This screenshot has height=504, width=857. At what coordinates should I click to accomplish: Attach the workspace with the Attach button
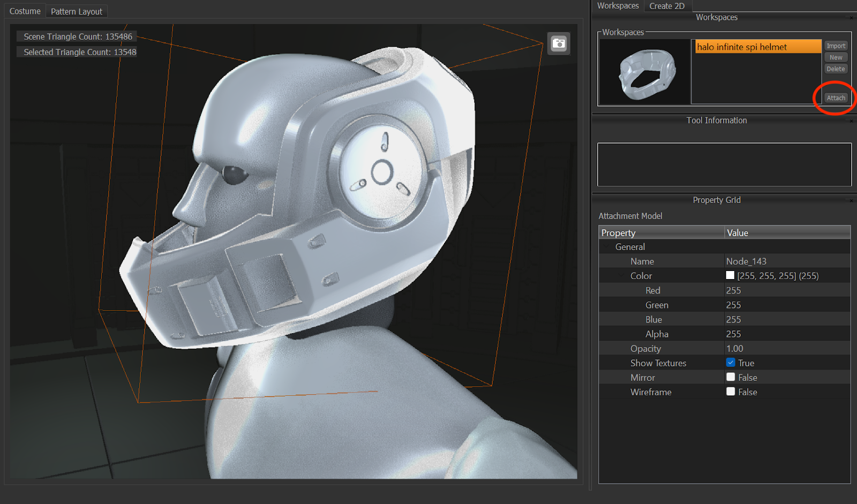tap(836, 98)
